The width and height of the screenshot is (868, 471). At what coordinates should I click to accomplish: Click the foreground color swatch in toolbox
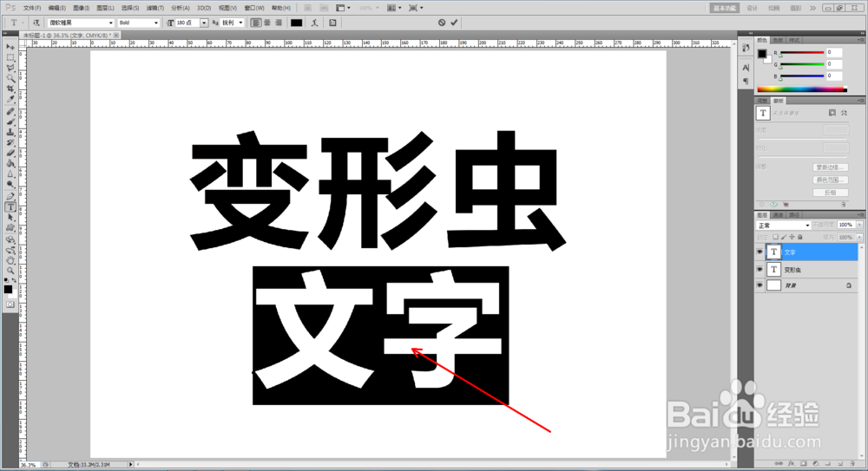8,289
